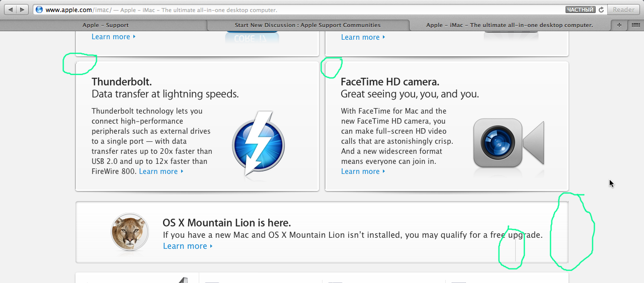The height and width of the screenshot is (283, 644).
Task: Click the FaceTime HD camera icon
Action: [509, 143]
